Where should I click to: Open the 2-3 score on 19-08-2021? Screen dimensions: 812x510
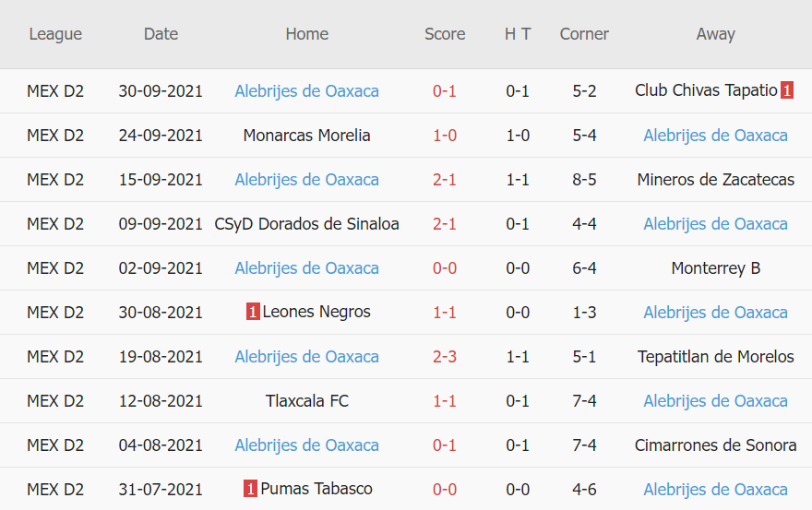tap(445, 357)
